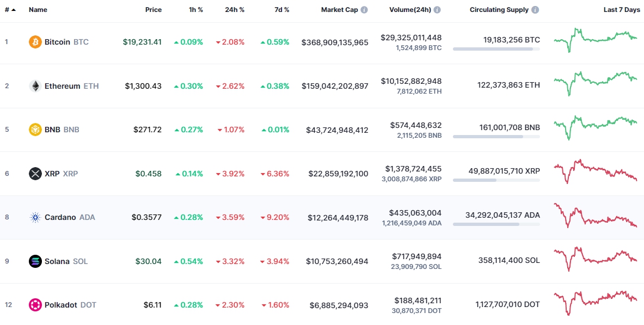Open Solana 7-day sparkline chart
Screen dimensions: 644x325
pos(596,259)
